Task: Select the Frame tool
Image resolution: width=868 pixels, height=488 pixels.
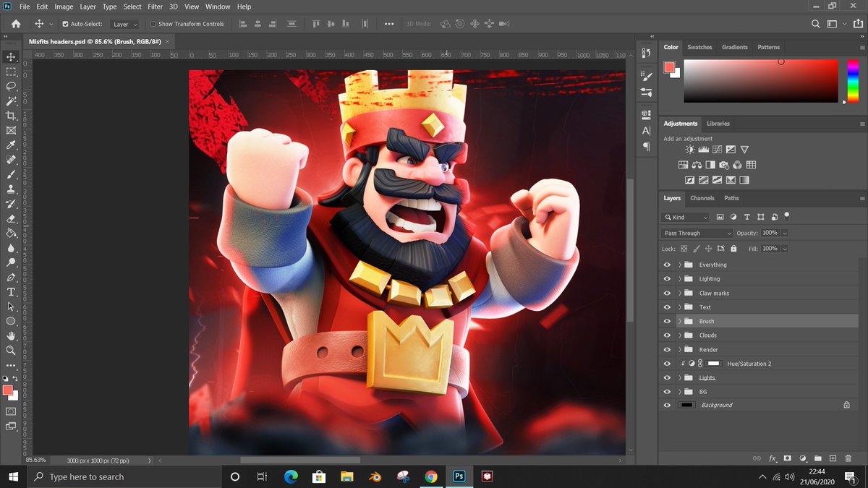Action: pyautogui.click(x=11, y=131)
